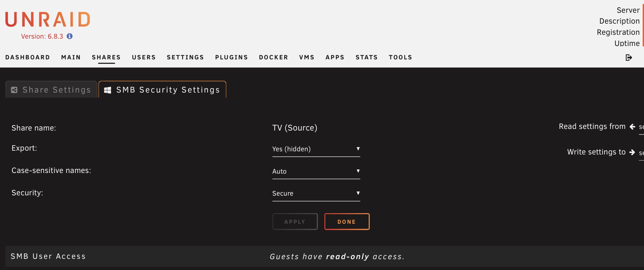Open the Security dropdown set to Secure
Screen dimensions: 644x270
point(316,193)
